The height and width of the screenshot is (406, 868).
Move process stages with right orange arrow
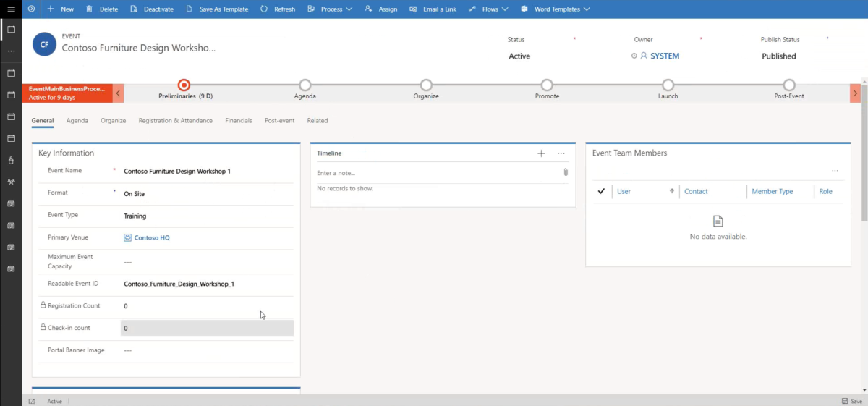855,93
